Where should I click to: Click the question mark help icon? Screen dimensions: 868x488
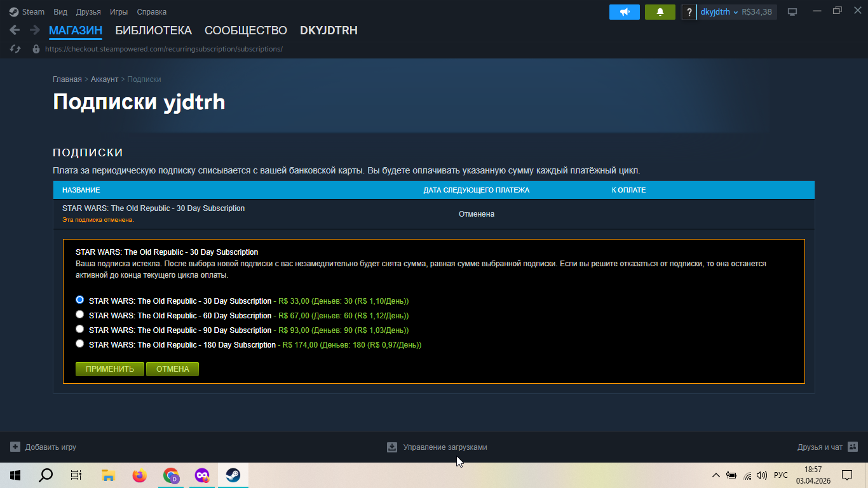(689, 12)
